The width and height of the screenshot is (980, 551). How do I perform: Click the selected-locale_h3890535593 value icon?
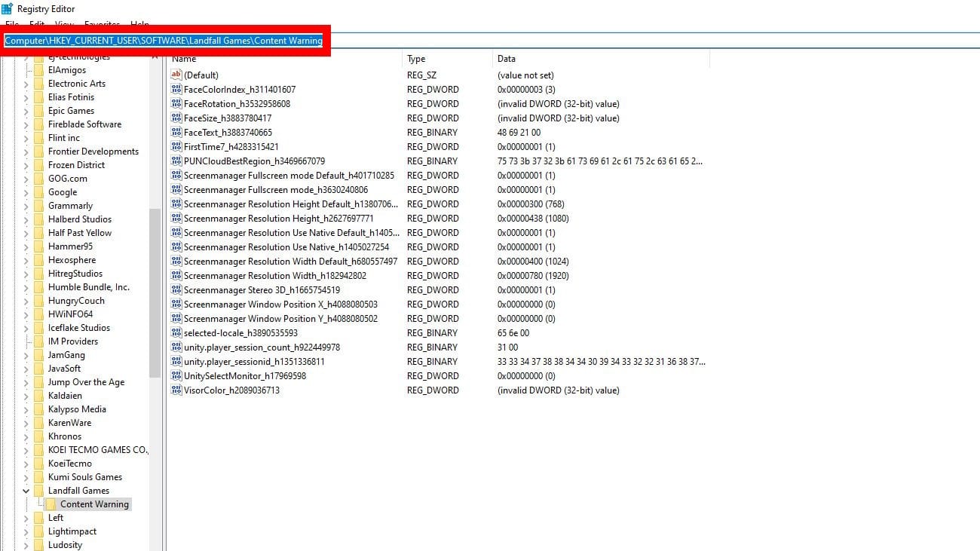pos(176,332)
